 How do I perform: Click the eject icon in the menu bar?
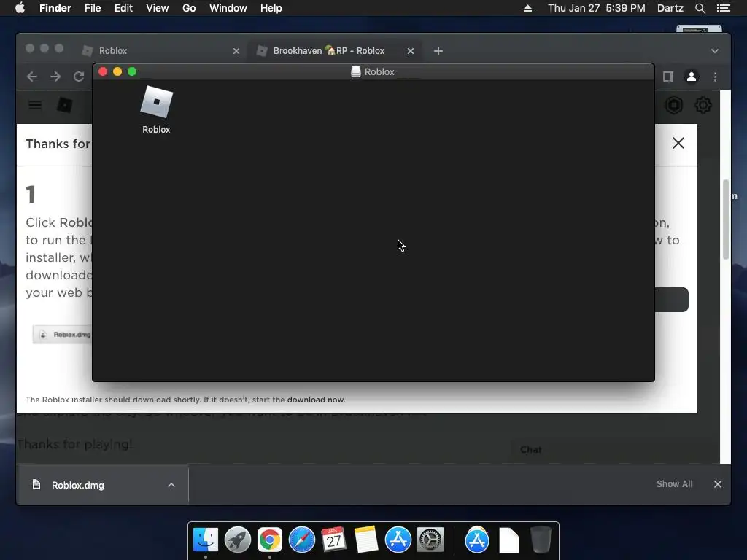click(x=527, y=8)
